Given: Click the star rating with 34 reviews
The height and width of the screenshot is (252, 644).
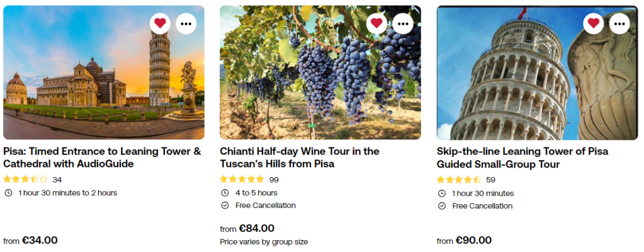Looking at the screenshot, I should (x=26, y=180).
